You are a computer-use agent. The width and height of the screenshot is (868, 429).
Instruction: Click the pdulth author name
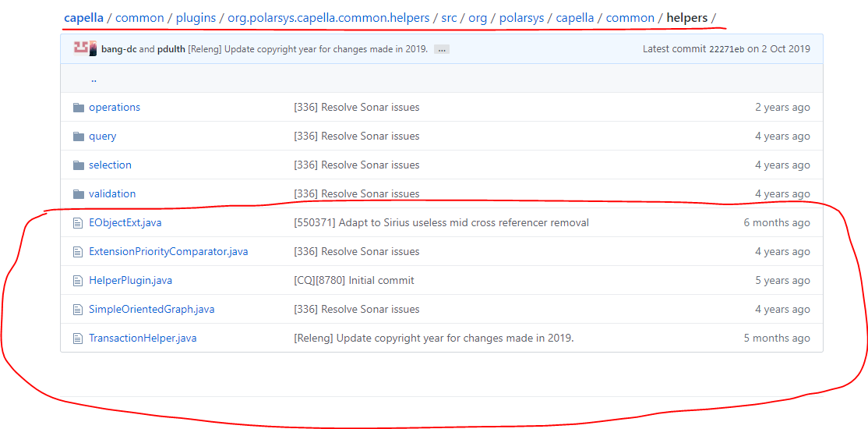click(171, 49)
